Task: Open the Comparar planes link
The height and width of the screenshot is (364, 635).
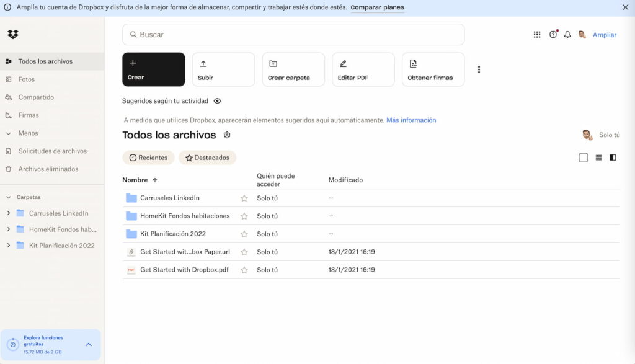Action: pyautogui.click(x=377, y=7)
